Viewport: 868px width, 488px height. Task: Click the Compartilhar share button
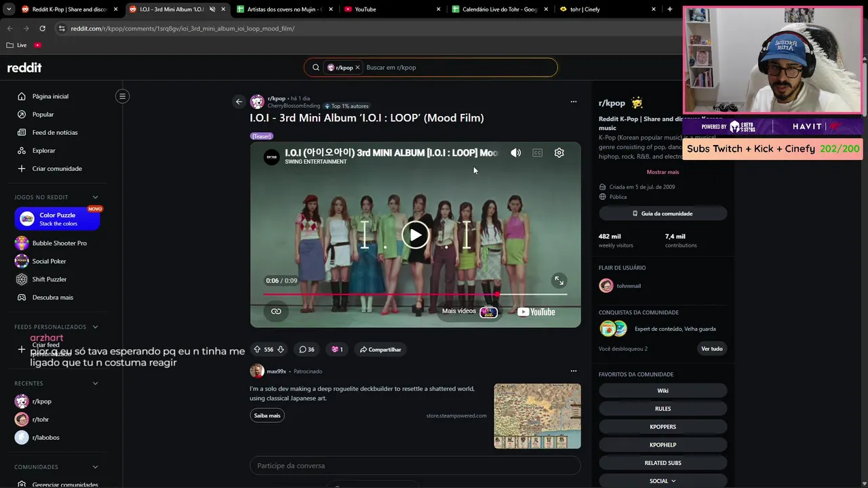(380, 350)
